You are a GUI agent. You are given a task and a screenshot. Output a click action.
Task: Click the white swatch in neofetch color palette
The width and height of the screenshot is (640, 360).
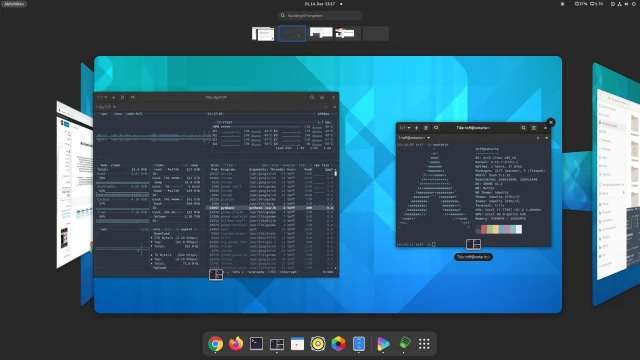[519, 229]
